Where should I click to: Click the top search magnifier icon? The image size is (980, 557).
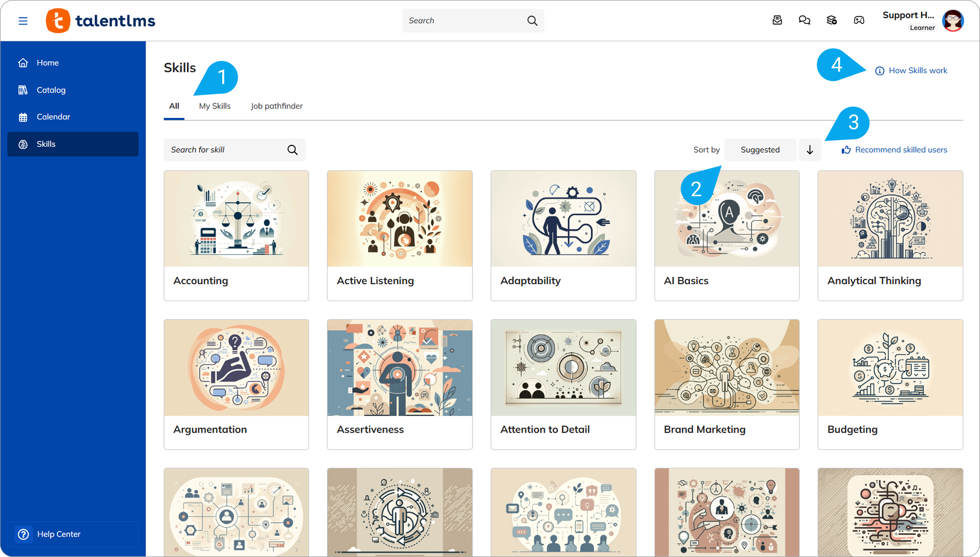532,20
